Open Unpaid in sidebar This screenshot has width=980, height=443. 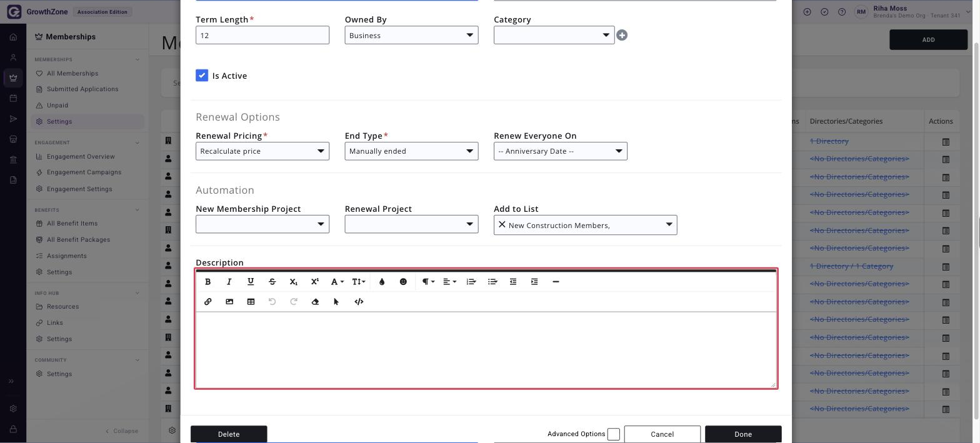(57, 106)
